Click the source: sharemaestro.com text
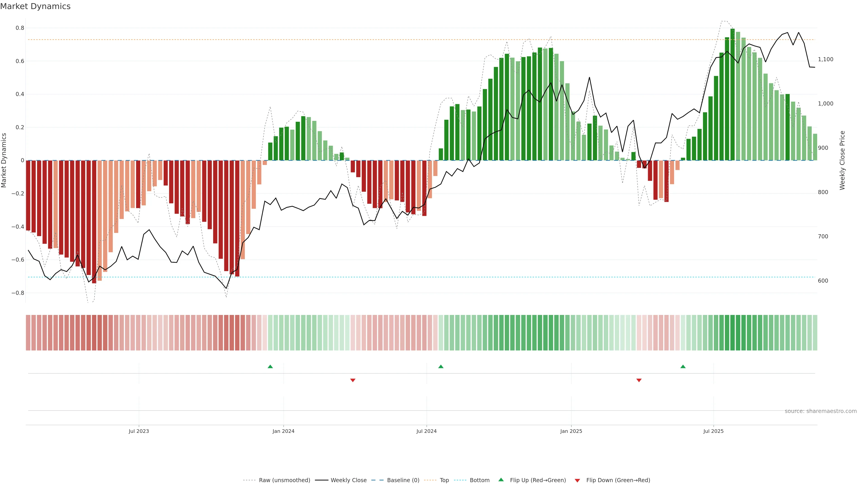 (821, 411)
